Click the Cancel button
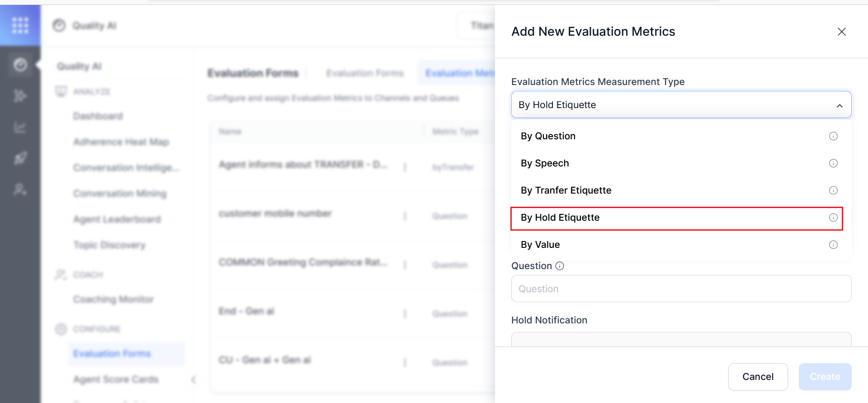The height and width of the screenshot is (403, 868). 758,377
